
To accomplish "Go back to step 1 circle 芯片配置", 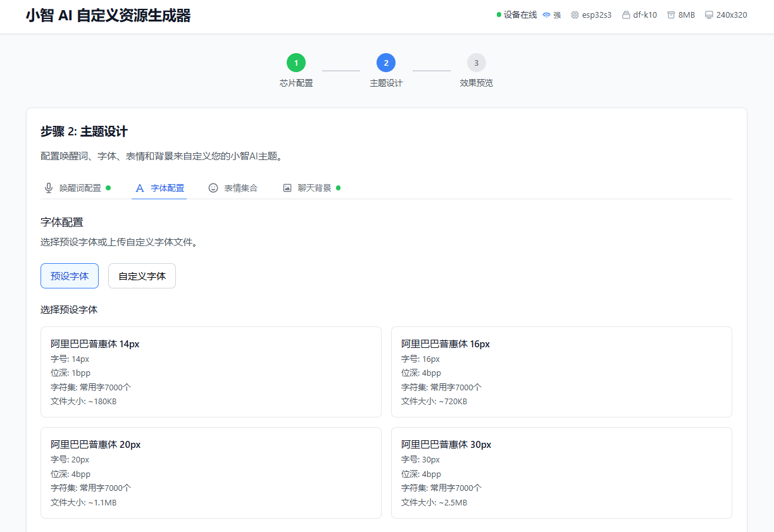I will coord(296,63).
